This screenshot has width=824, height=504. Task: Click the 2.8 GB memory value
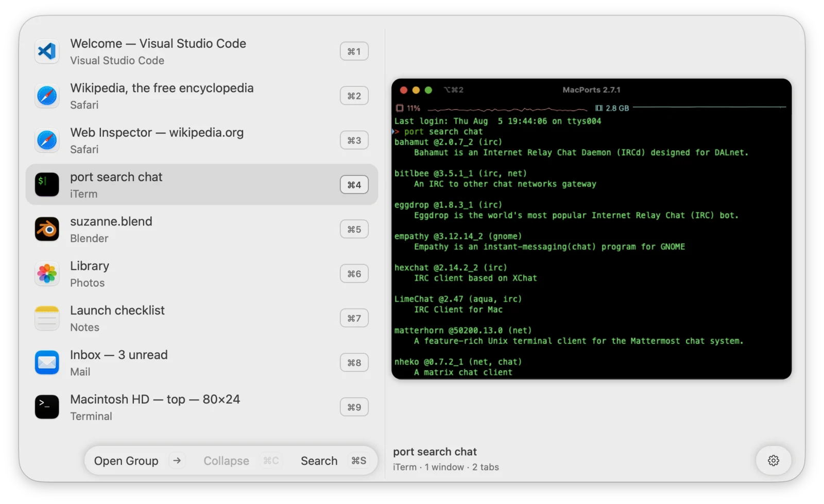[x=617, y=108]
